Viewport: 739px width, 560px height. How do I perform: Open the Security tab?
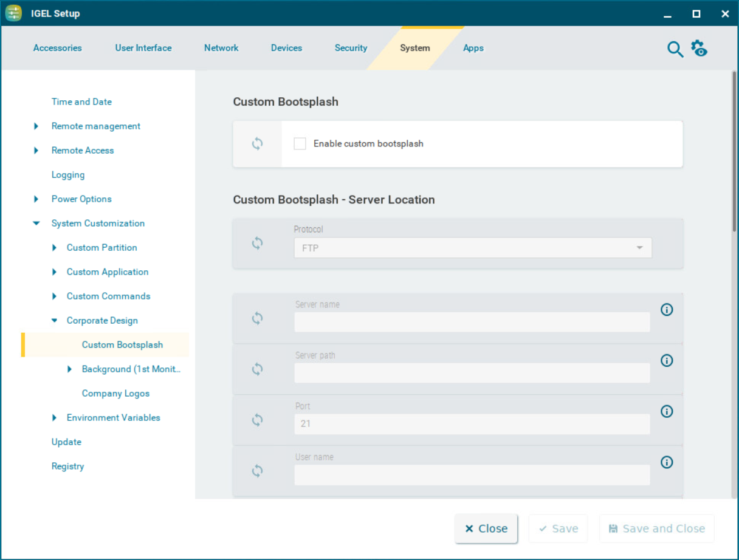pyautogui.click(x=351, y=48)
